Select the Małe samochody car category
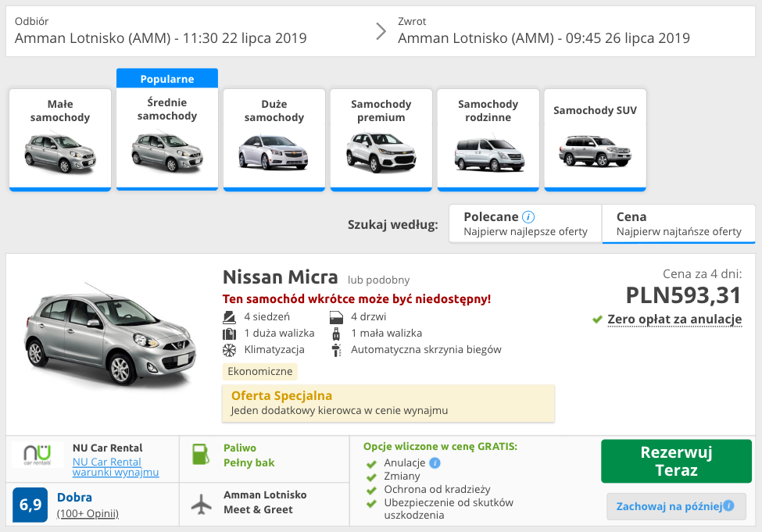The width and height of the screenshot is (762, 532). (x=60, y=140)
